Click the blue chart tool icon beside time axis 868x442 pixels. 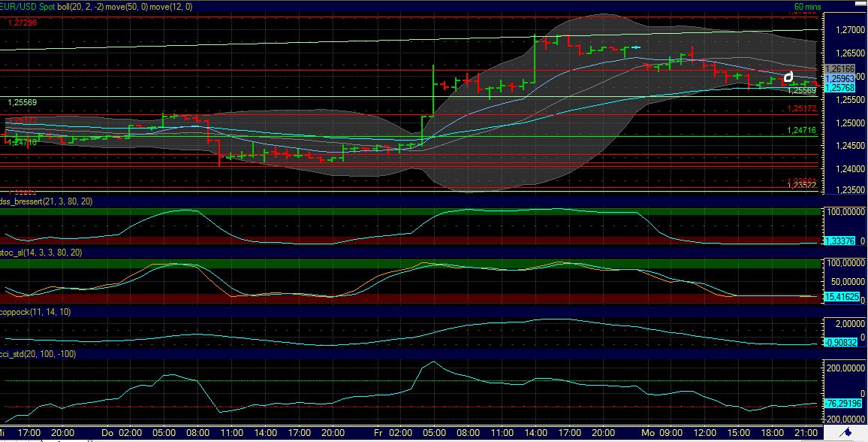[x=846, y=432]
